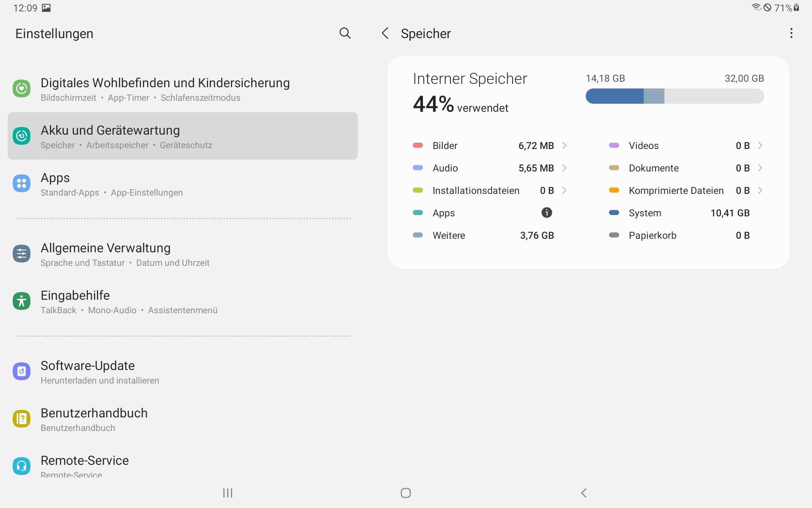Screen dimensions: 812x508
Task: Open recent apps navigation button
Action: coord(228,493)
